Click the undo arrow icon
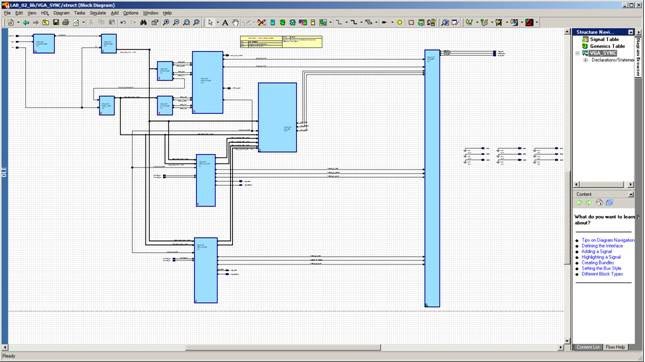The image size is (645, 362). [x=123, y=23]
